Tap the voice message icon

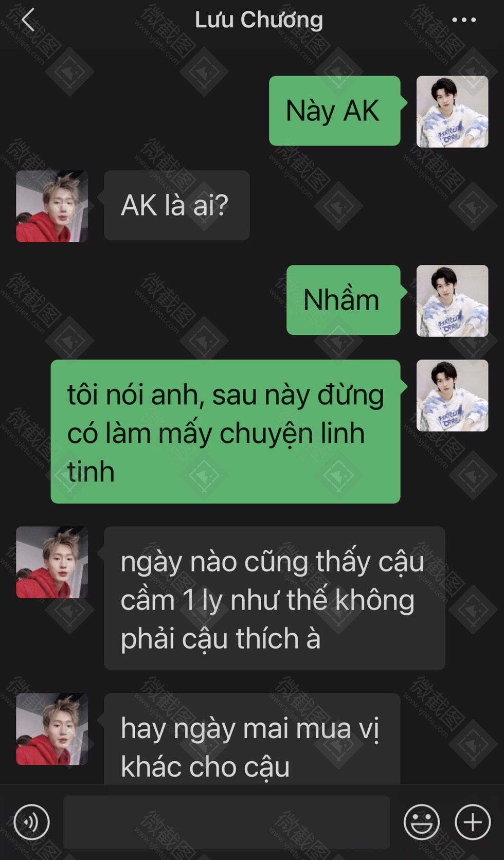32,821
